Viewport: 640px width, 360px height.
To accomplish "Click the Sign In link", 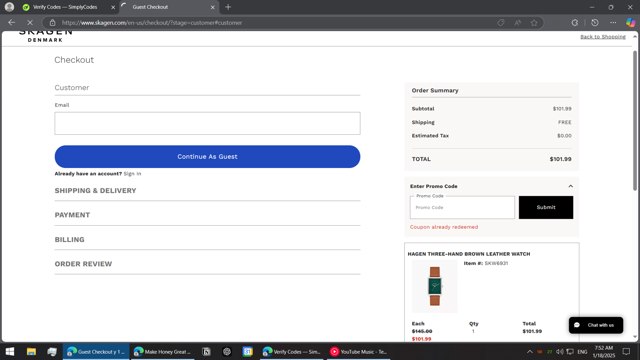I will click(132, 173).
